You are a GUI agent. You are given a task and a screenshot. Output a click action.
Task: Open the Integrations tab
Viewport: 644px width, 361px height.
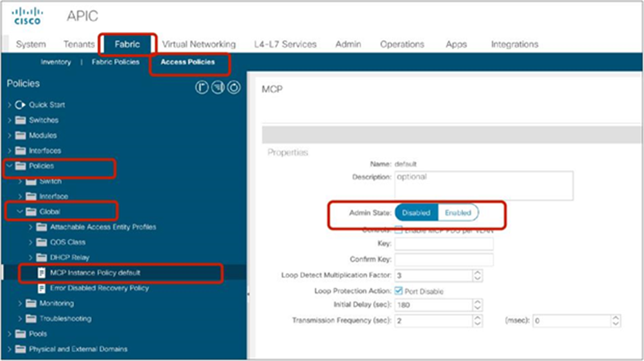point(514,44)
